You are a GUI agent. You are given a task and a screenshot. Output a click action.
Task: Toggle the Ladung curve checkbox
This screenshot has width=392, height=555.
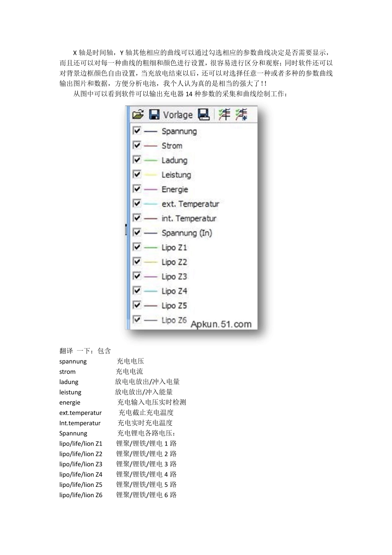tap(137, 159)
